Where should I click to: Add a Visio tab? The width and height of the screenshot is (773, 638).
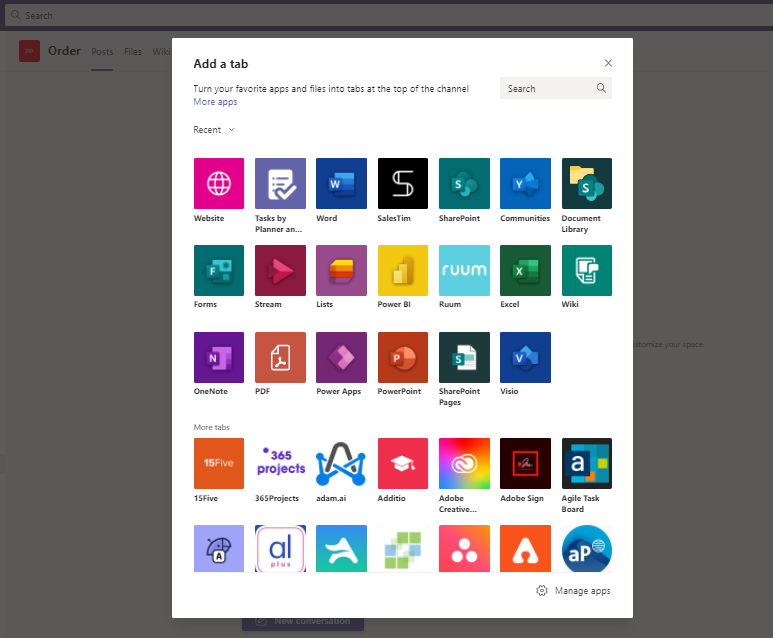pos(525,357)
